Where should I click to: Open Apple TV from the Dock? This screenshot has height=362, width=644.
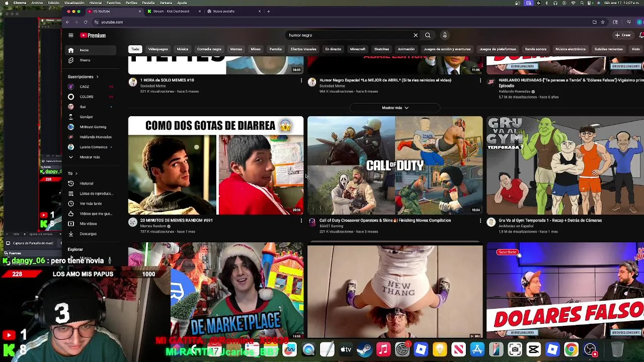point(346,349)
